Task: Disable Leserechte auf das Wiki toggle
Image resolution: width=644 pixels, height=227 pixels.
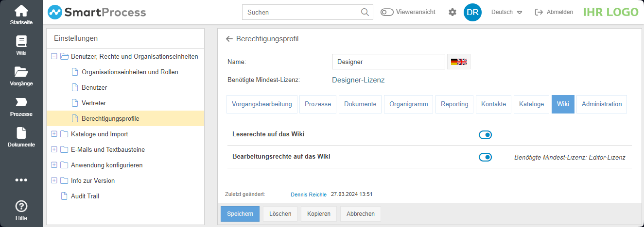Action: point(485,135)
